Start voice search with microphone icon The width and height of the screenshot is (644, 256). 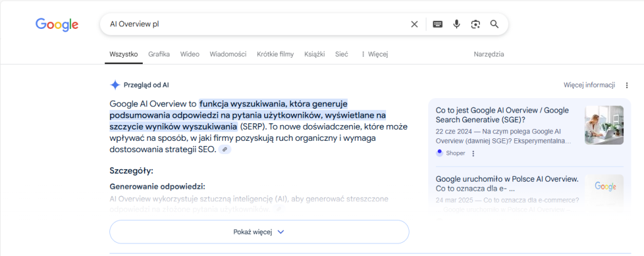[x=457, y=25]
